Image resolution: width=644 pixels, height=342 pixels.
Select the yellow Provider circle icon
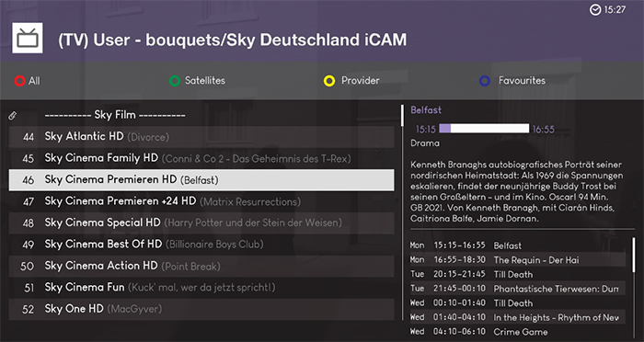coord(329,81)
